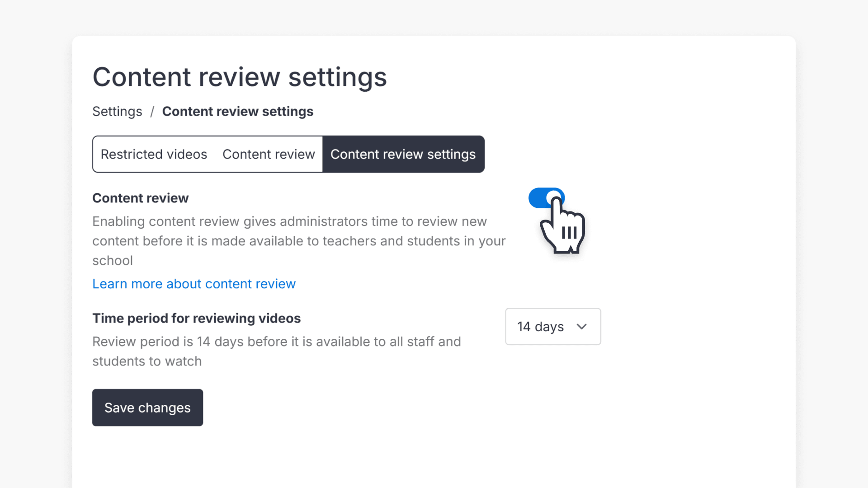Click the breadcrumb separator area under the title
Screen dimensions: 868x488
(152, 111)
